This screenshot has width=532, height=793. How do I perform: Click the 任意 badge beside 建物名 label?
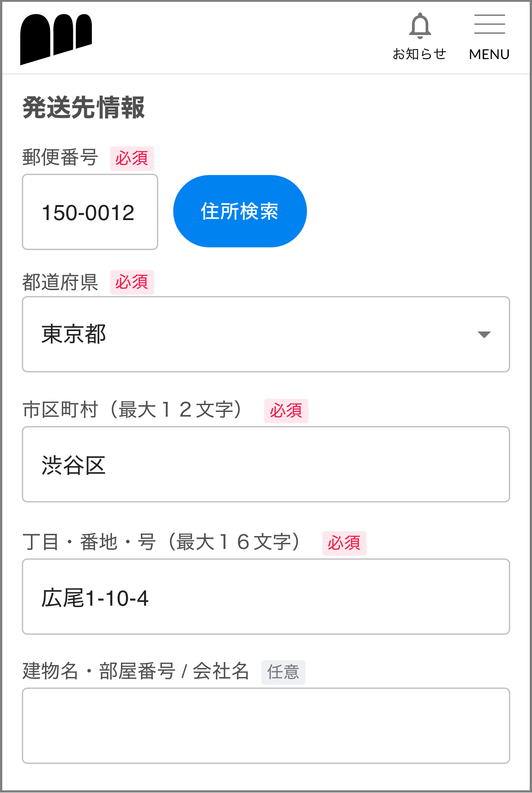click(283, 673)
